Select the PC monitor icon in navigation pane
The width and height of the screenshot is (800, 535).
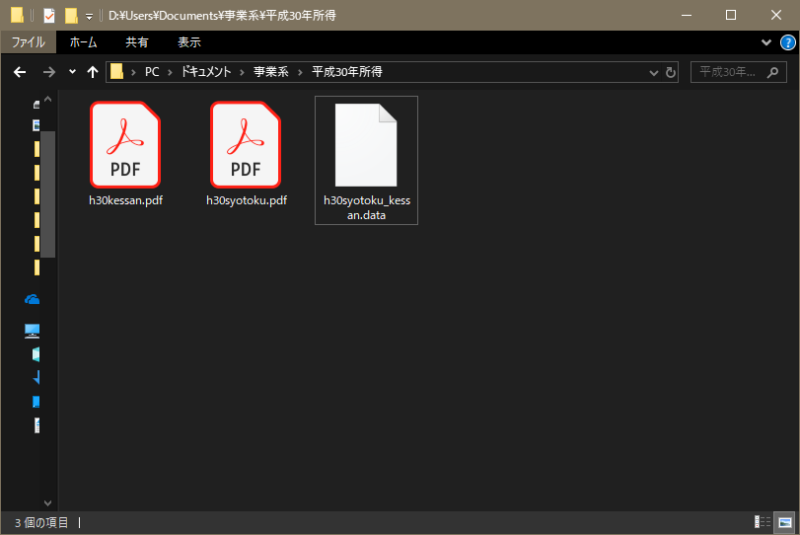pos(32,331)
